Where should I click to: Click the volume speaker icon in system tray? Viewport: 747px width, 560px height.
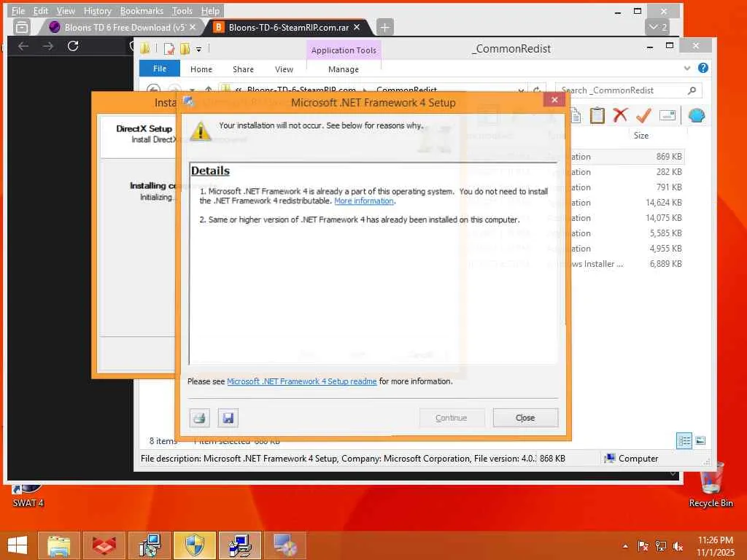[677, 546]
